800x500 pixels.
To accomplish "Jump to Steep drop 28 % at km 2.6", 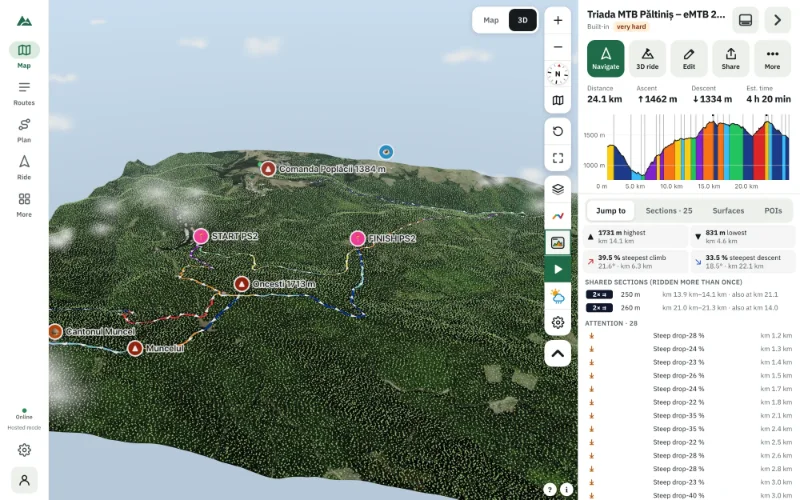I will point(689,456).
